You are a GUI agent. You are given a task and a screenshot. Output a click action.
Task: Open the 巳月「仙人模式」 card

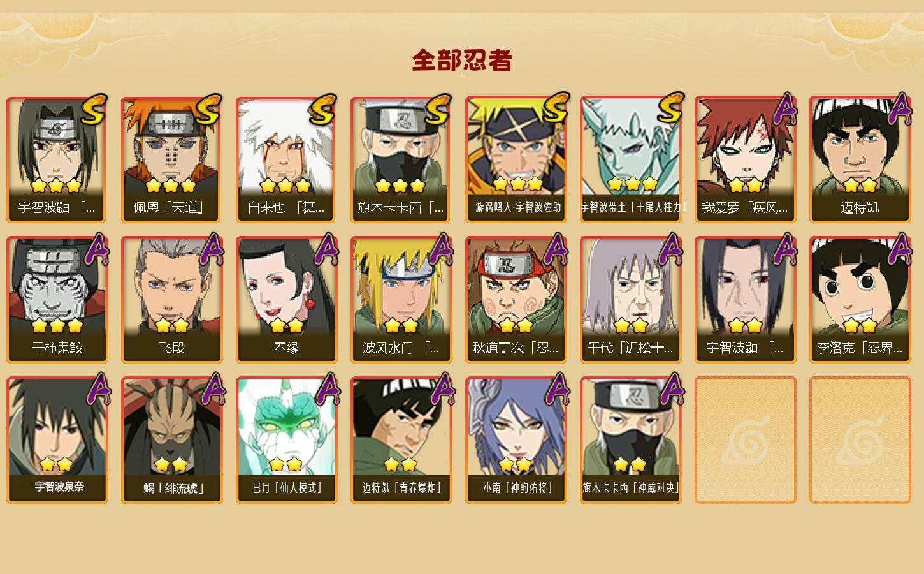click(286, 440)
